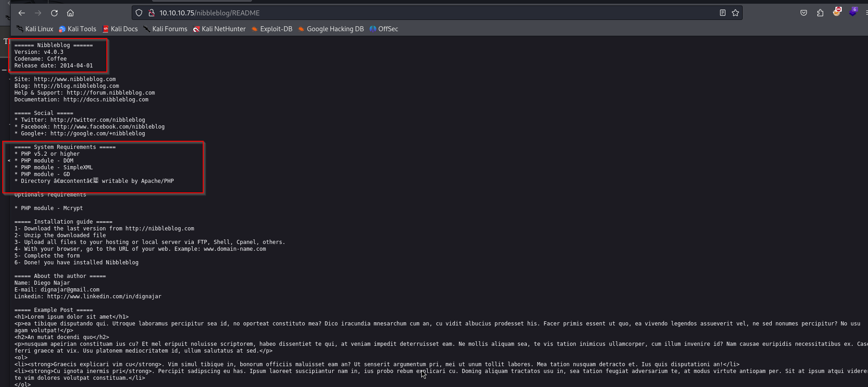
Task: Bookmark this page with the star
Action: click(x=735, y=13)
